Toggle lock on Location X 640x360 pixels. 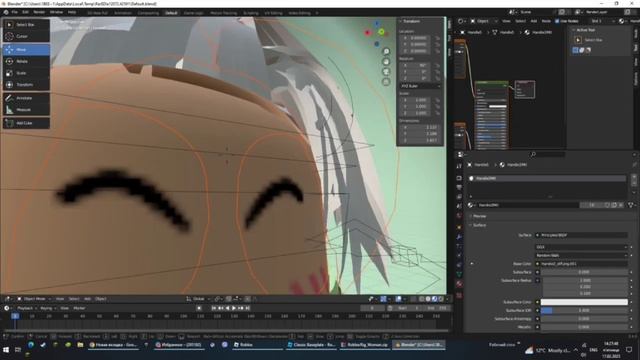[x=438, y=38]
